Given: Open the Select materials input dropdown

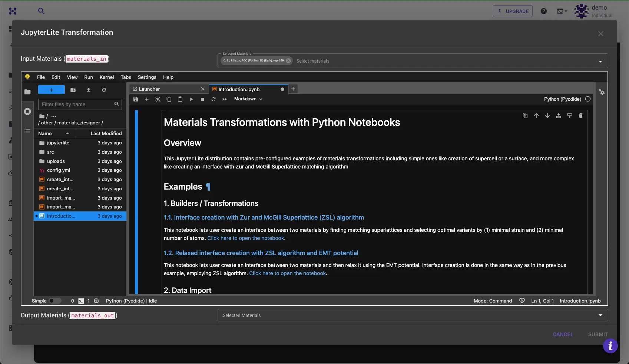Looking at the screenshot, I should 600,61.
